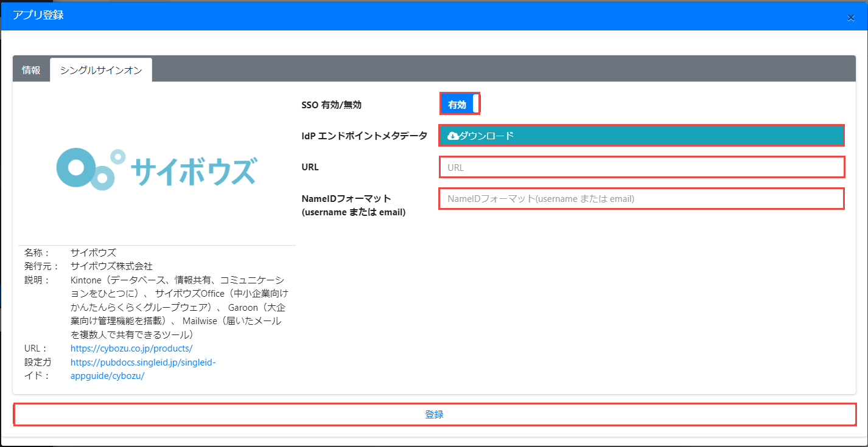Toggle the SSO 有効 switch
The width and height of the screenshot is (868, 447).
[460, 104]
